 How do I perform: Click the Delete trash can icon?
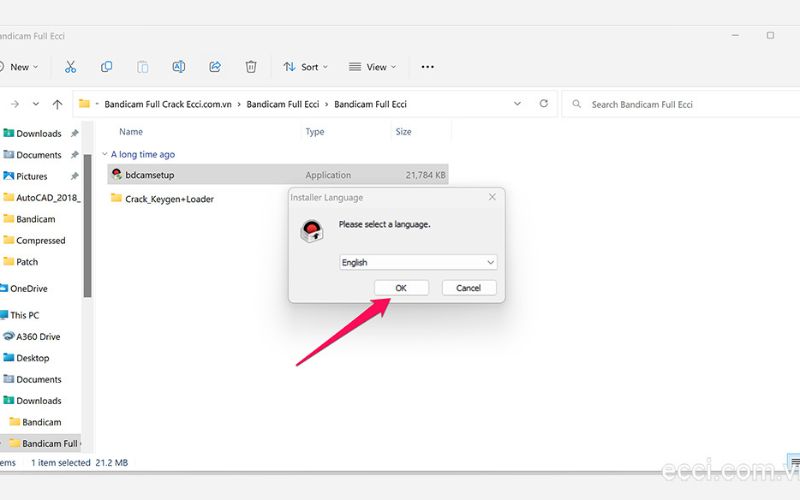pos(251,67)
